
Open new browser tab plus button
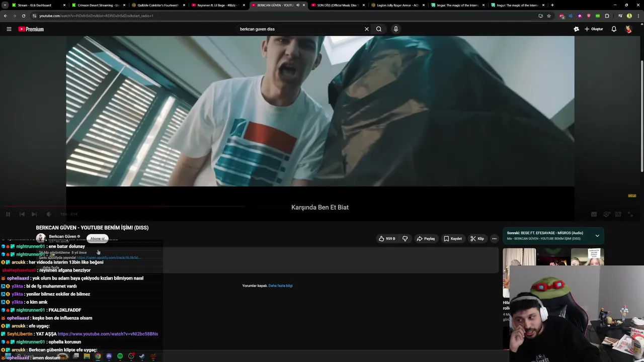pyautogui.click(x=552, y=5)
